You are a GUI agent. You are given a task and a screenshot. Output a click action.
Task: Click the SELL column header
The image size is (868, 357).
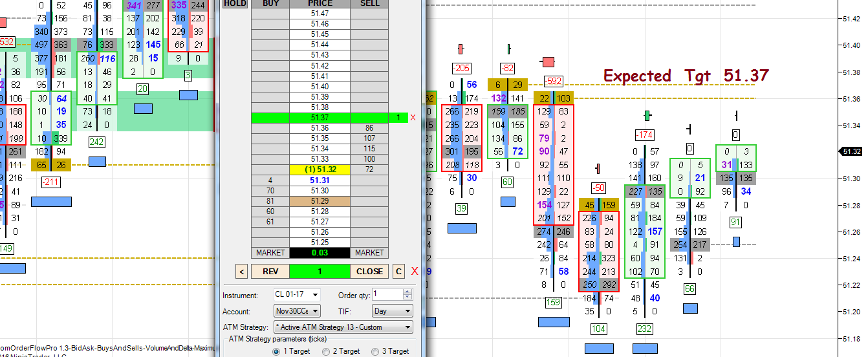pyautogui.click(x=369, y=3)
